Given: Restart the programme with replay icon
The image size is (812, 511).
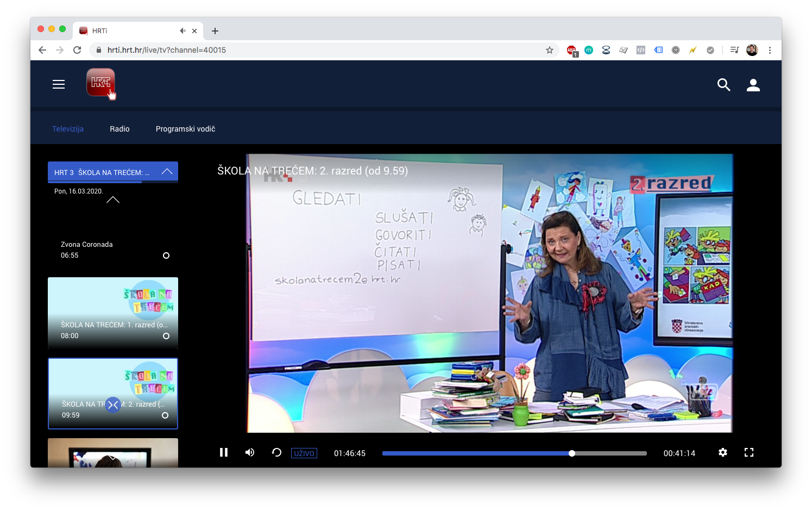Looking at the screenshot, I should tap(276, 452).
